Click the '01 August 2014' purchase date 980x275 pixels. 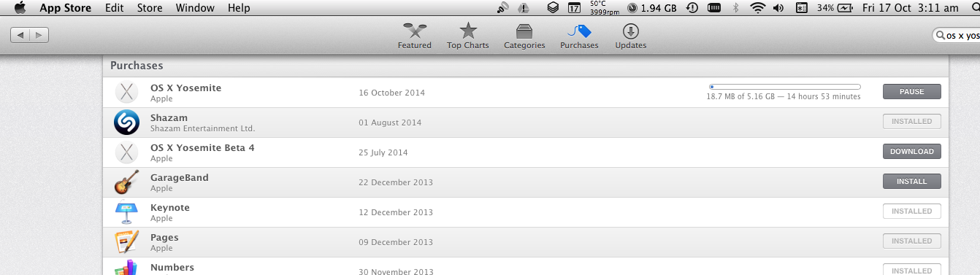tap(390, 123)
